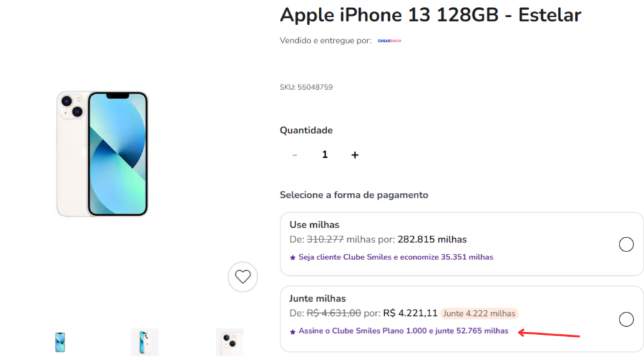This screenshot has width=644, height=362.
Task: Click the first iPhone front thumbnail
Action: [60, 342]
